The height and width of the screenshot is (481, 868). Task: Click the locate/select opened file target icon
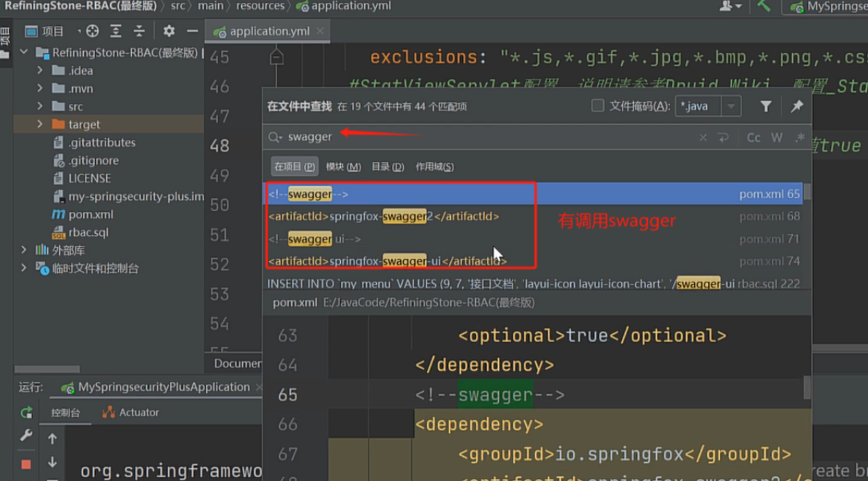[x=92, y=31]
